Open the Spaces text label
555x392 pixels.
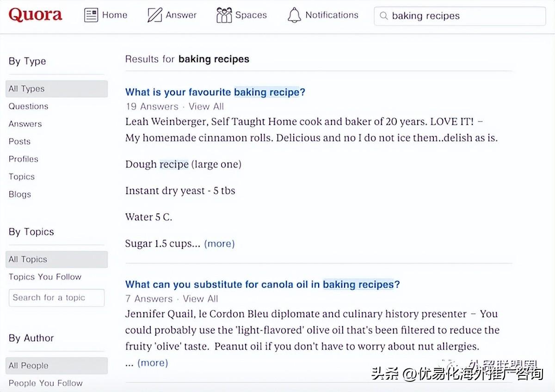tap(251, 15)
